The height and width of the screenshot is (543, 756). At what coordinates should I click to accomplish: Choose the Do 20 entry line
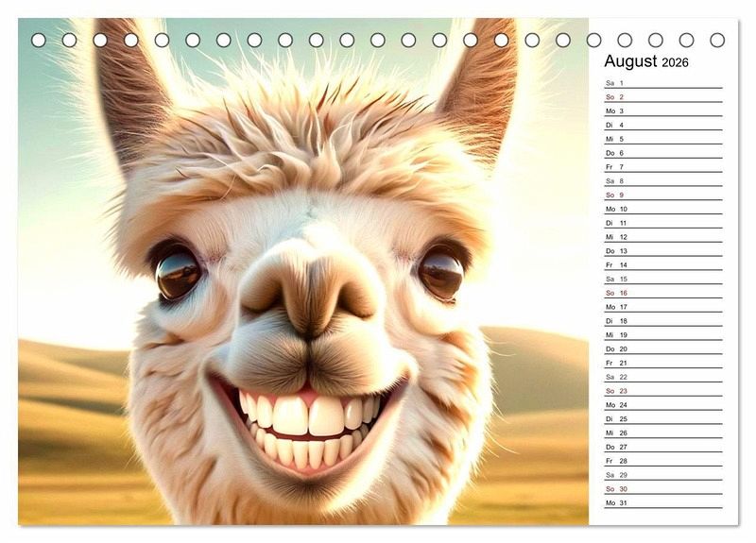[662, 348]
